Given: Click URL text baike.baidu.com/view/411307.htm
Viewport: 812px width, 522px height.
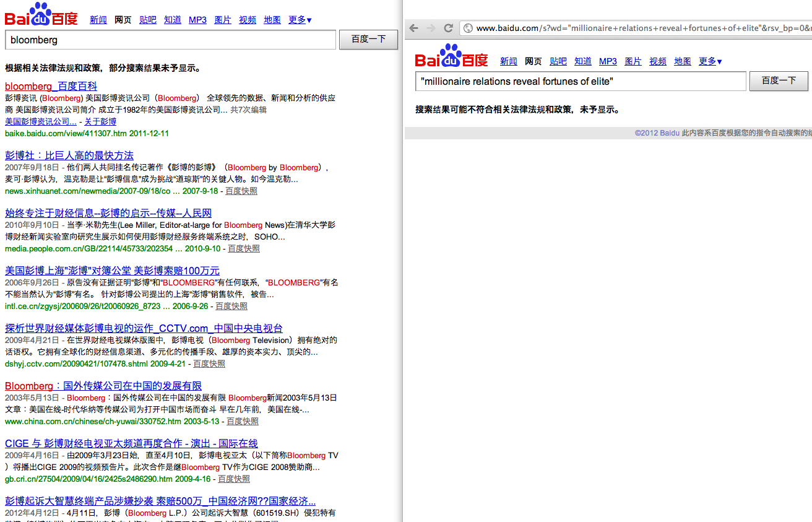Looking at the screenshot, I should [x=66, y=133].
